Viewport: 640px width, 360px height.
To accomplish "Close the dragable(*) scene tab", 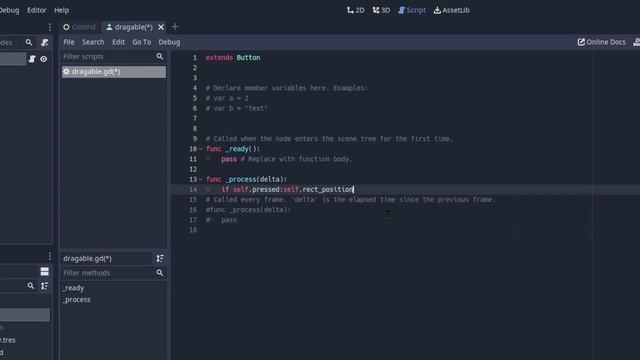I will [x=161, y=27].
